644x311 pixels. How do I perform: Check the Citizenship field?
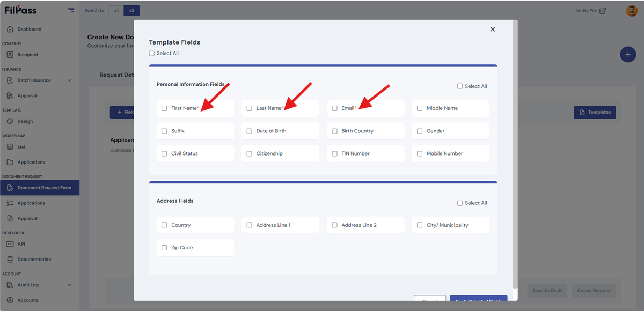250,153
